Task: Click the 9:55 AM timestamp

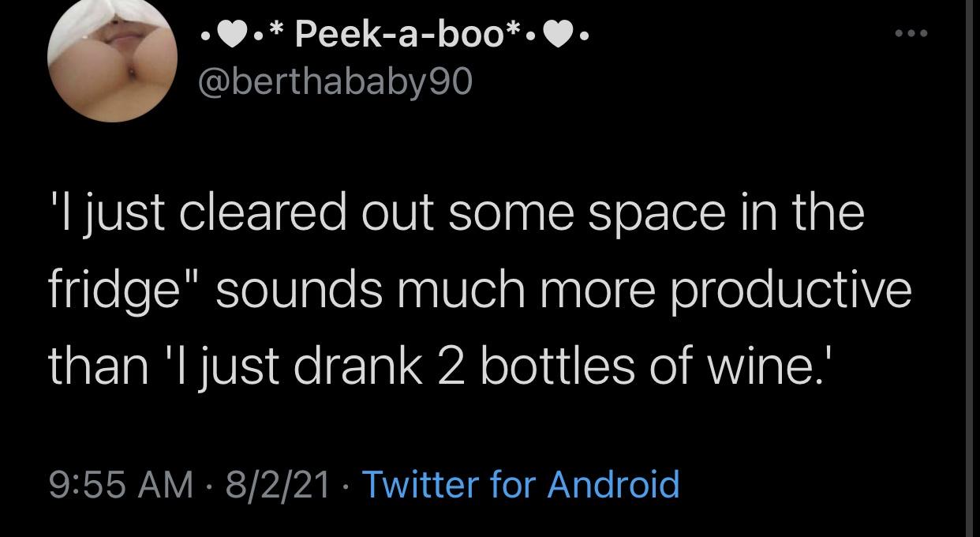Action: [x=121, y=483]
